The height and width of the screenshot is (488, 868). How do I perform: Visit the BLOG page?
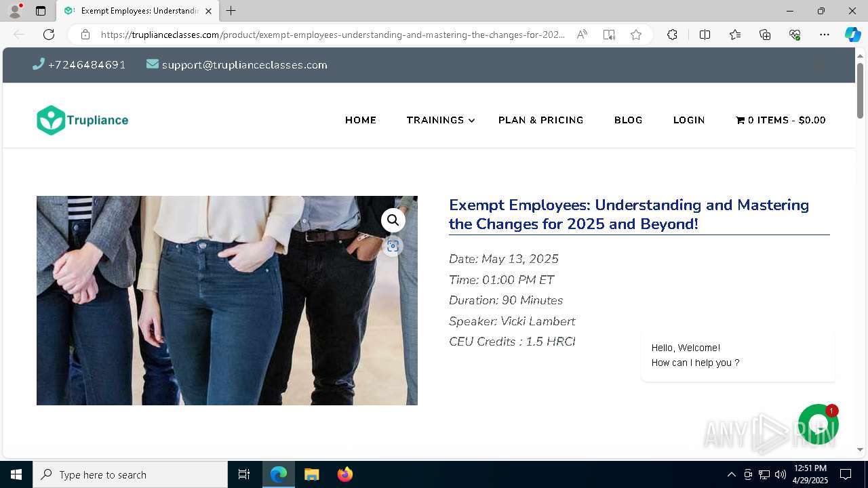[629, 120]
